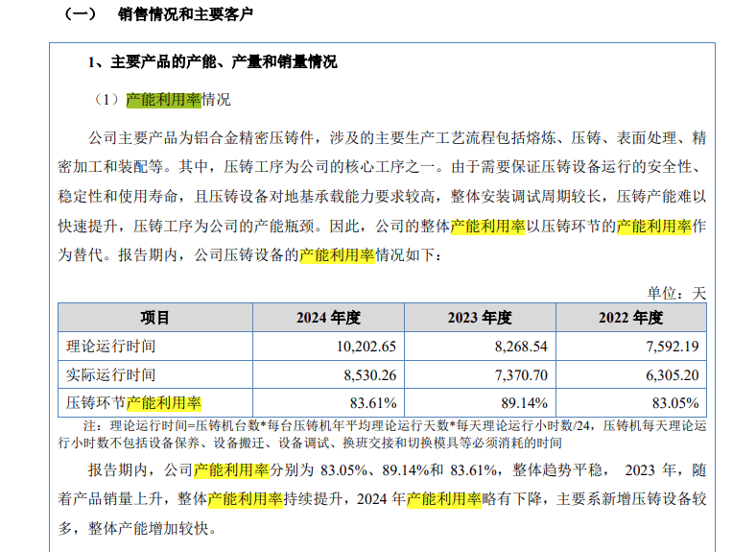Select the 2024 年度 column header
Screen dimensions: 756x552
click(x=327, y=318)
